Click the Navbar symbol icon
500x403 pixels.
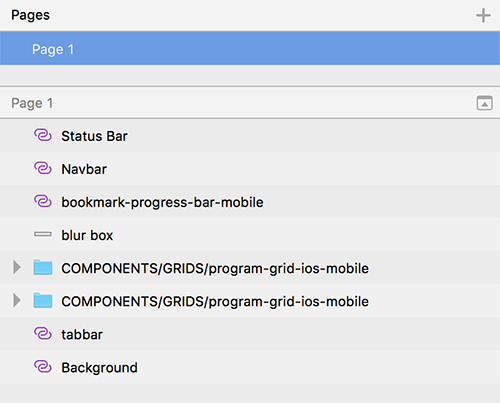43,168
